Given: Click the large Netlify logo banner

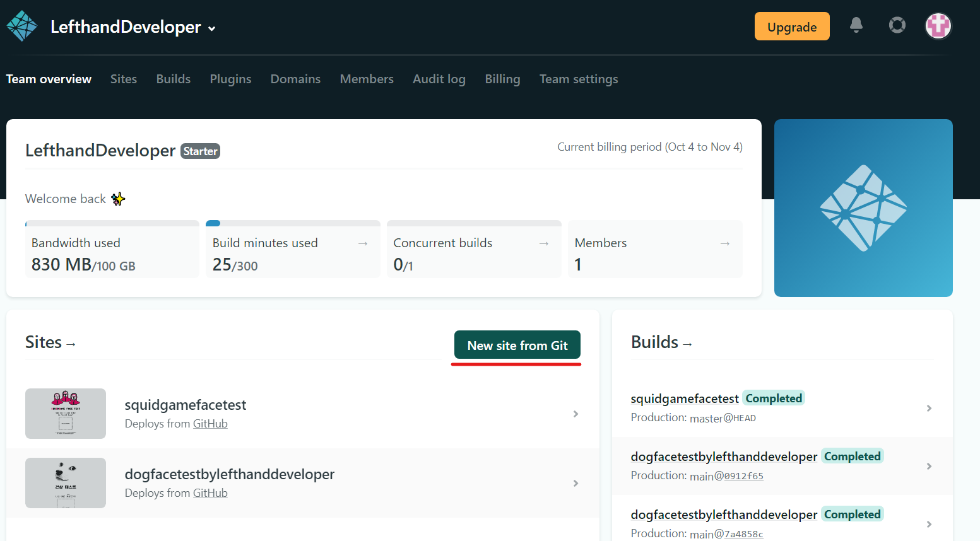Looking at the screenshot, I should coord(863,208).
